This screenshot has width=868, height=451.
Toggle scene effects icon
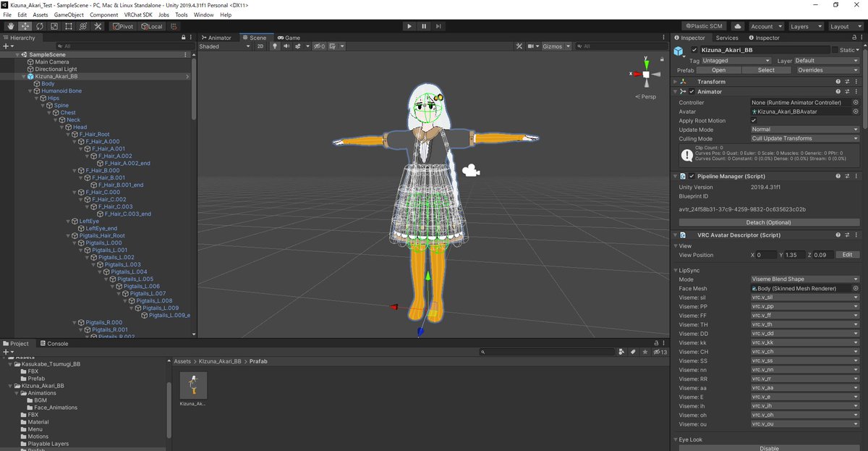[298, 46]
